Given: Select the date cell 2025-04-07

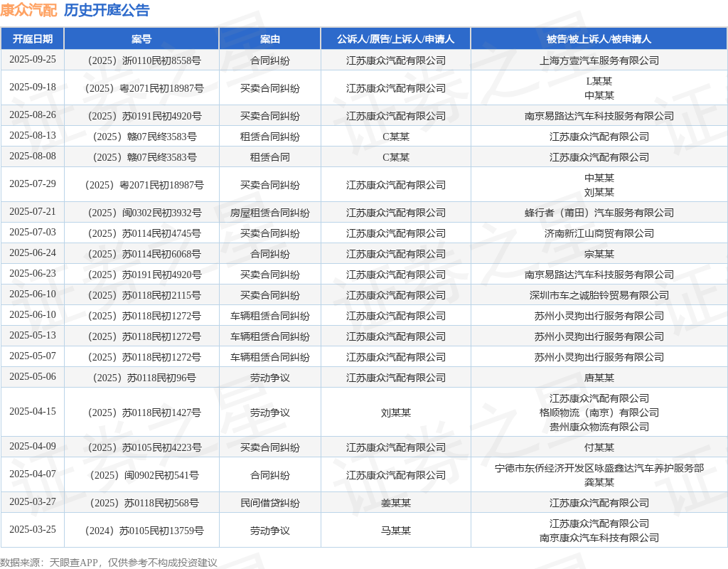Looking at the screenshot, I should tap(33, 474).
